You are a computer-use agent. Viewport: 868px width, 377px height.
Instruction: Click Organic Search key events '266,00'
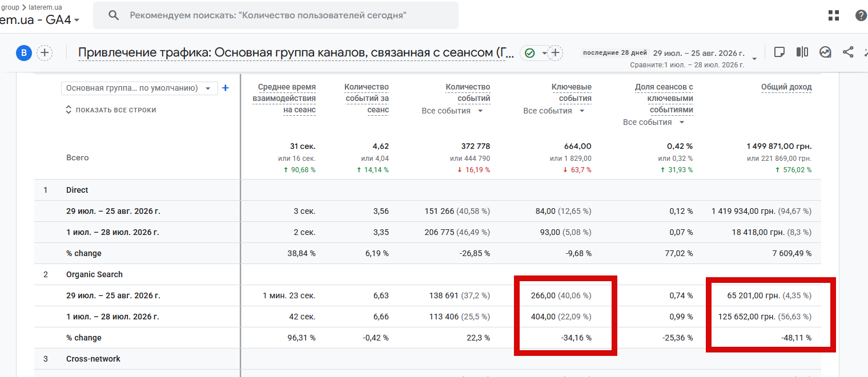pos(543,295)
